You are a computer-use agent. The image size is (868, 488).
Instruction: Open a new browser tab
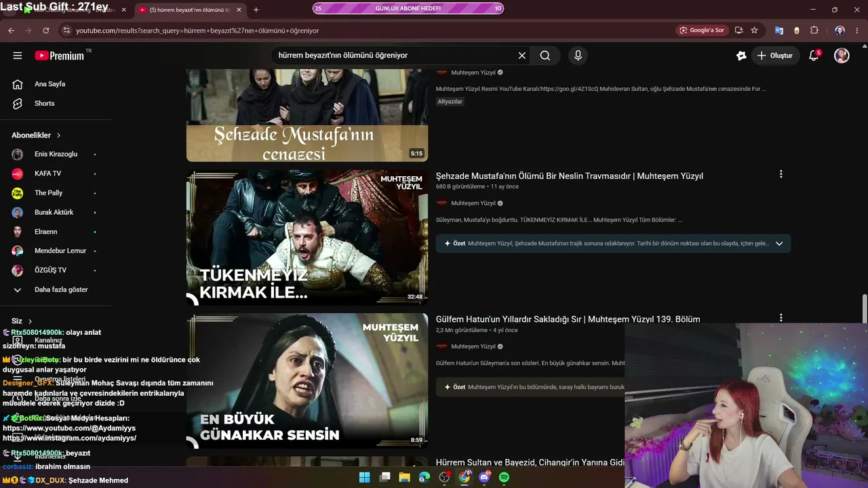click(256, 9)
